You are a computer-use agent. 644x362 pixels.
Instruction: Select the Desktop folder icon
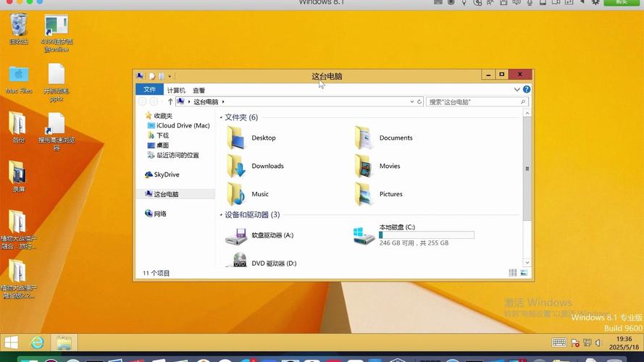tap(235, 138)
